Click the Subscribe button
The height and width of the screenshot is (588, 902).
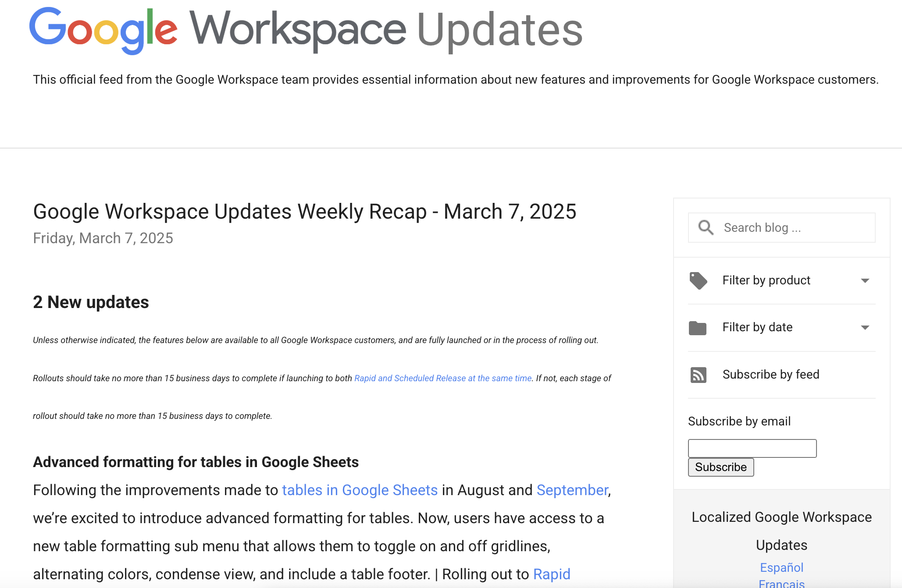pos(720,467)
